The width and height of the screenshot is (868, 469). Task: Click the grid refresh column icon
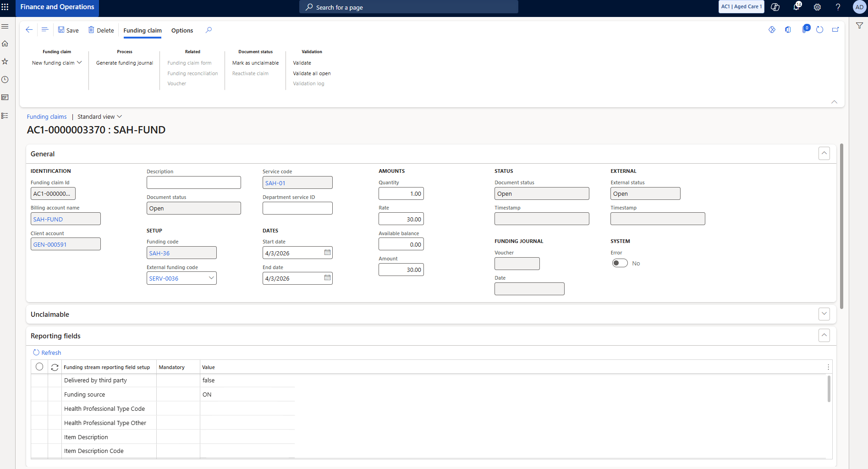[55, 367]
